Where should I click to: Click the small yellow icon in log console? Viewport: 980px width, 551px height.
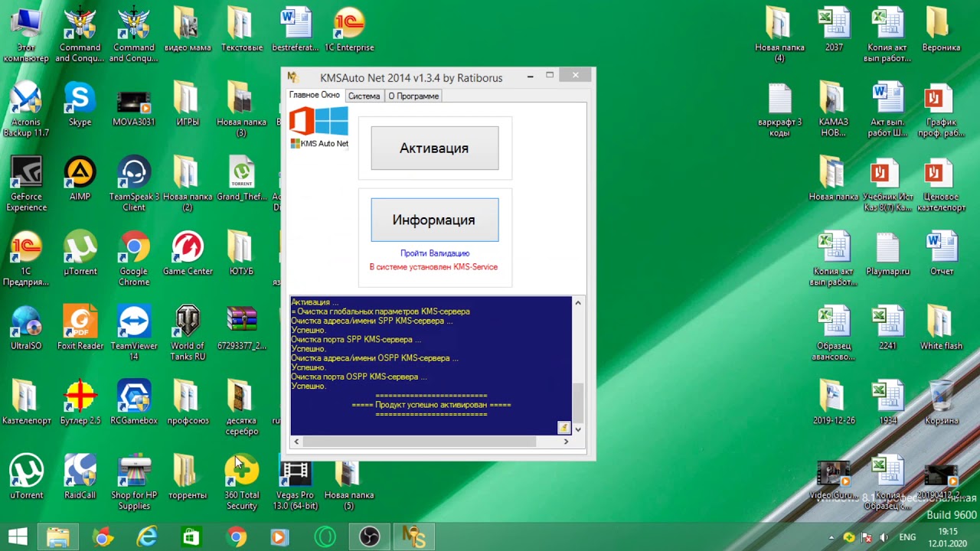563,428
